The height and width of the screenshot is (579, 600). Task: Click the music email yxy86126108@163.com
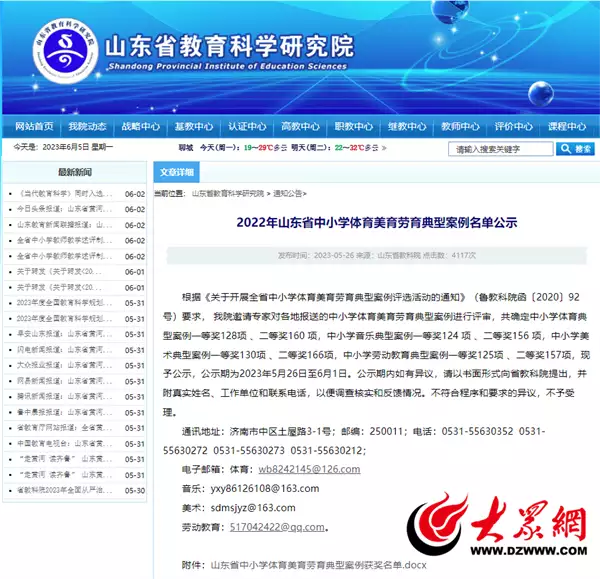pos(265,489)
